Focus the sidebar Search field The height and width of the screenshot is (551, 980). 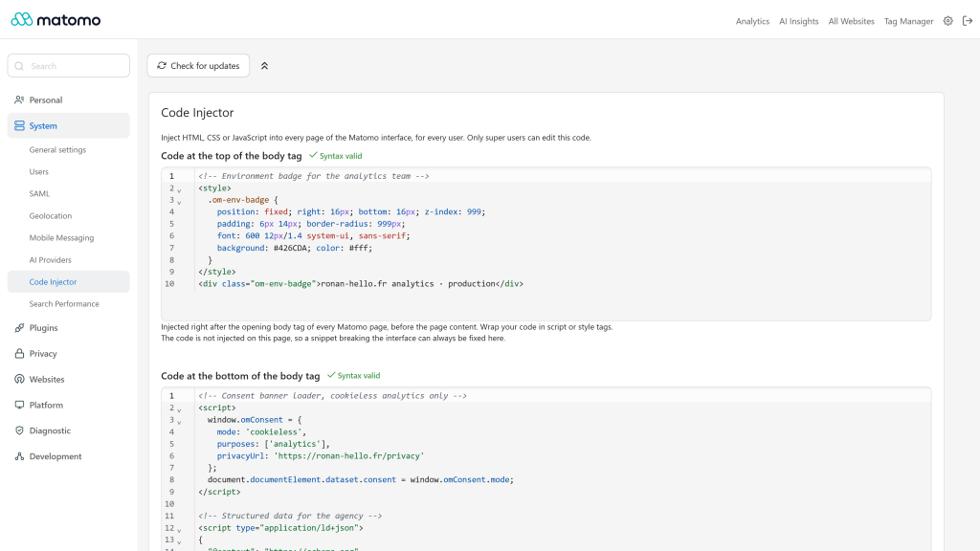pyautogui.click(x=69, y=66)
